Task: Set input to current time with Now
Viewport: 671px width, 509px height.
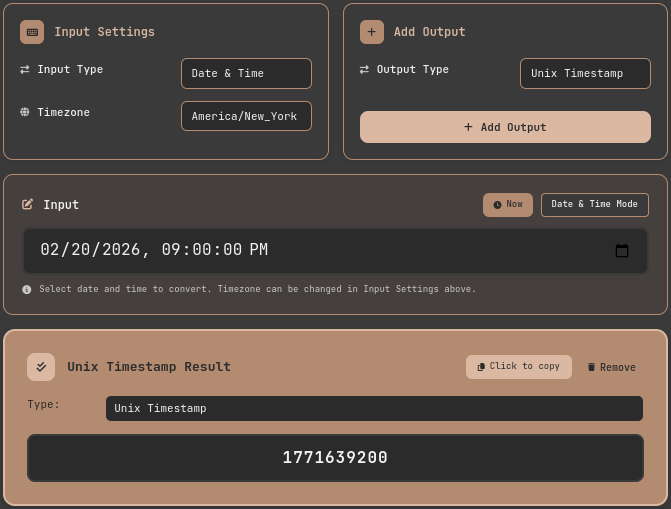Action: (508, 205)
